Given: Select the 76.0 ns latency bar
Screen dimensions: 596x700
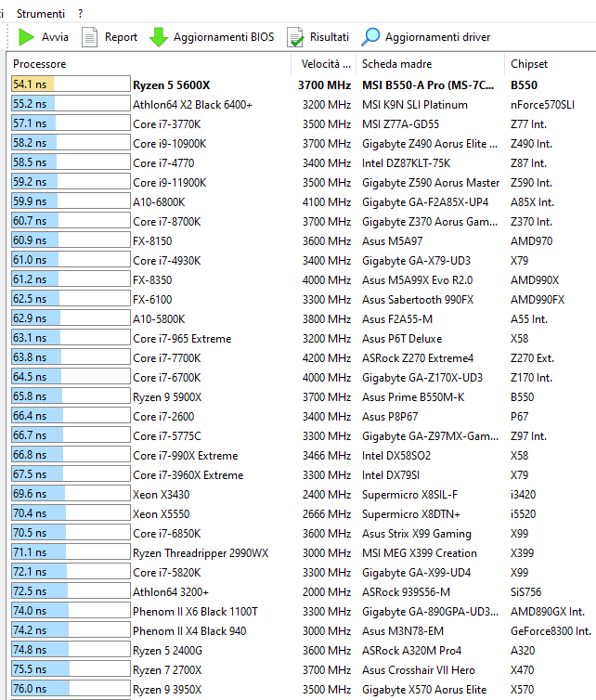Looking at the screenshot, I should (71, 688).
